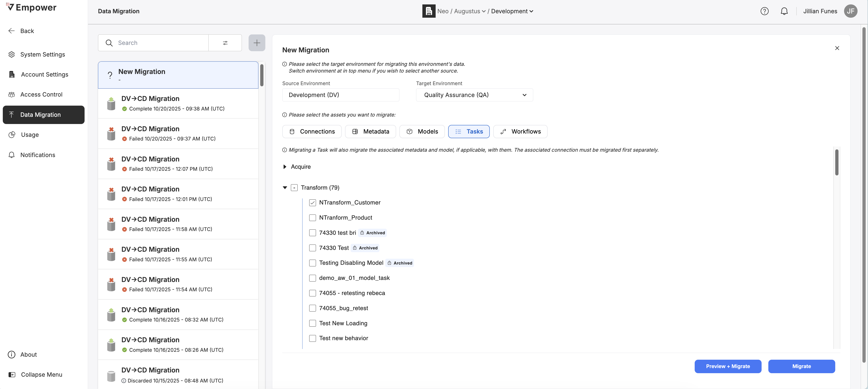Toggle the Transform (79) group checkbox
This screenshot has width=868, height=389.
[294, 188]
